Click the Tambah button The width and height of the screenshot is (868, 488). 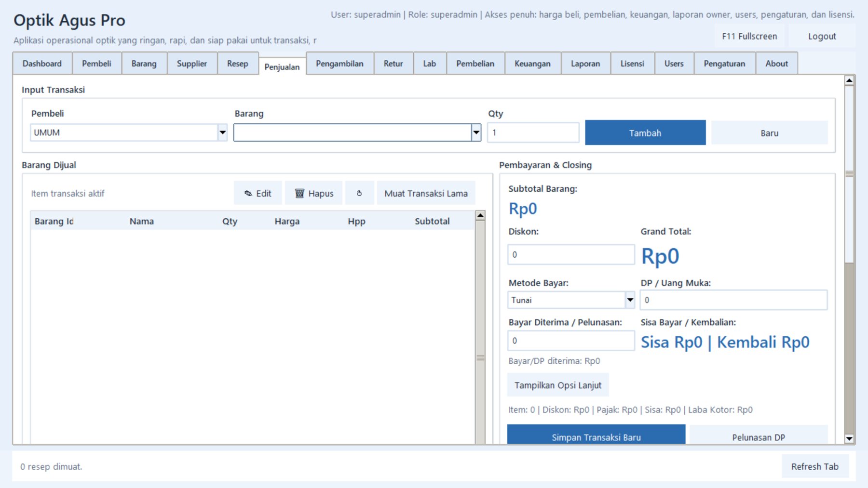click(645, 133)
